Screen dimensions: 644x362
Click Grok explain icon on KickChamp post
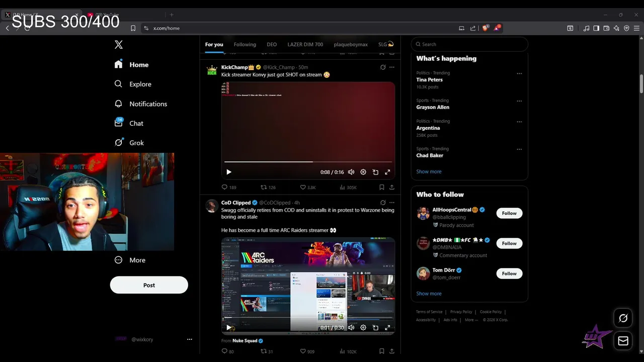[x=383, y=67]
